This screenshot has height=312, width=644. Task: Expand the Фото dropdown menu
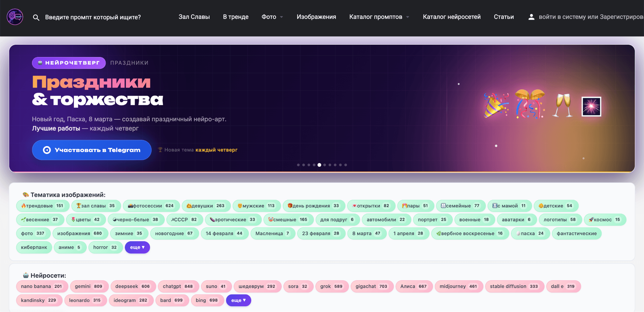(x=272, y=17)
